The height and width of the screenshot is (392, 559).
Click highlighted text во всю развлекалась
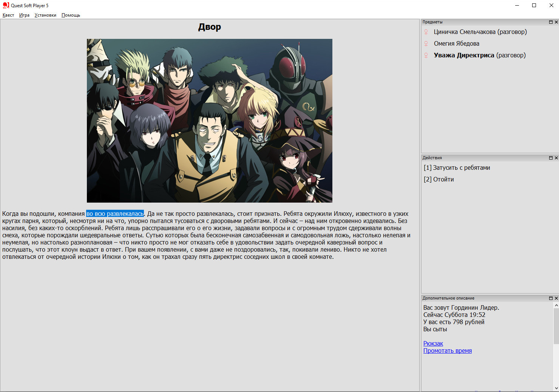(x=115, y=214)
